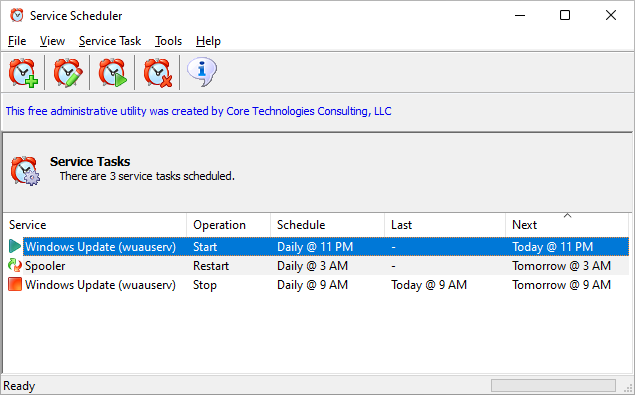Click the Spooler restart icon

[x=15, y=265]
